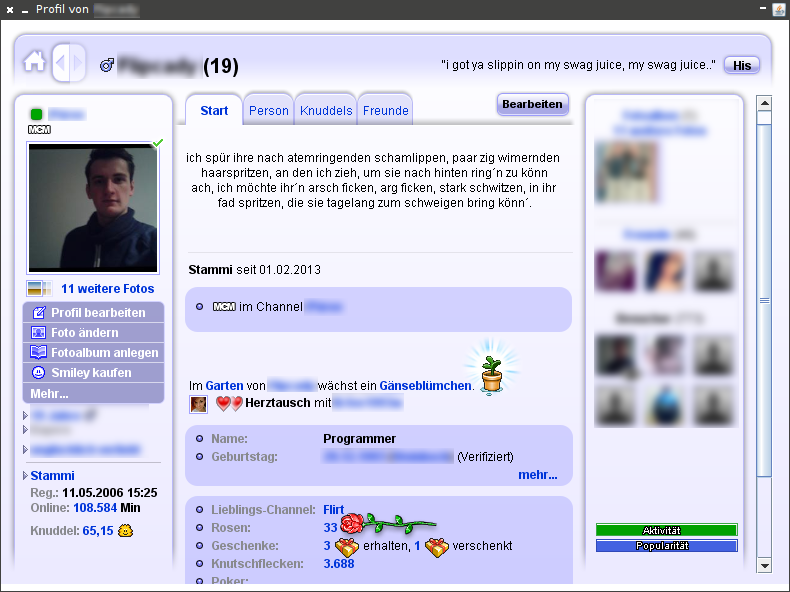Click the Rosen count 33
Viewport: 790px width, 592px height.
click(330, 528)
